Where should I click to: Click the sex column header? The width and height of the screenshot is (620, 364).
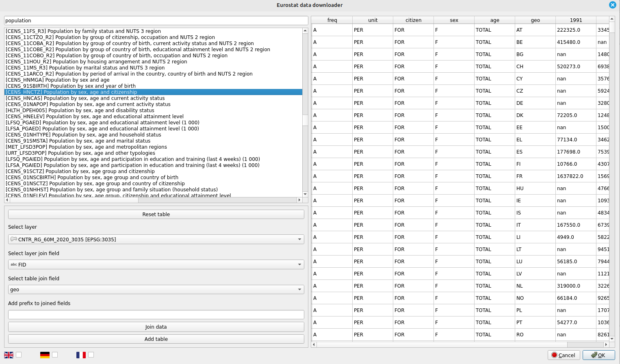(454, 20)
